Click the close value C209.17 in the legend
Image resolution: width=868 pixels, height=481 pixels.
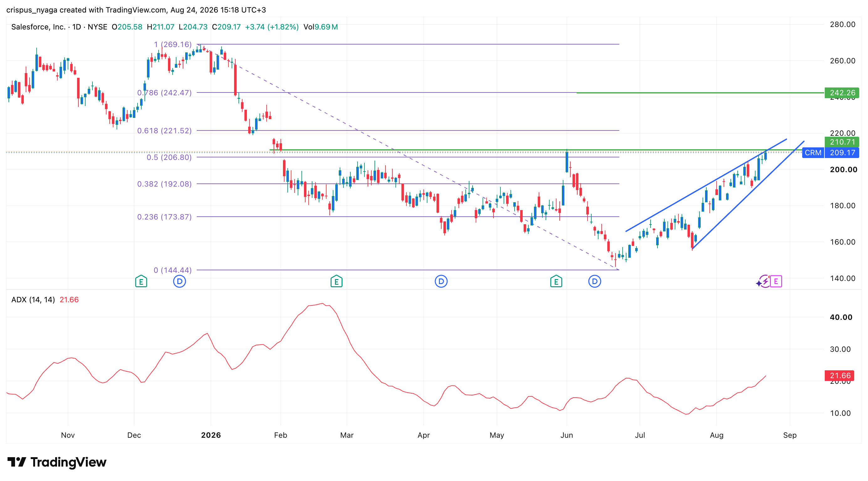tap(226, 27)
